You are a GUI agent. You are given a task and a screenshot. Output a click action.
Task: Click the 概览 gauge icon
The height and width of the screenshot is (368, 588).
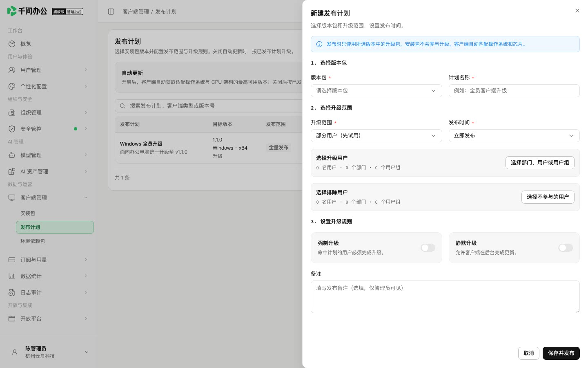12,44
